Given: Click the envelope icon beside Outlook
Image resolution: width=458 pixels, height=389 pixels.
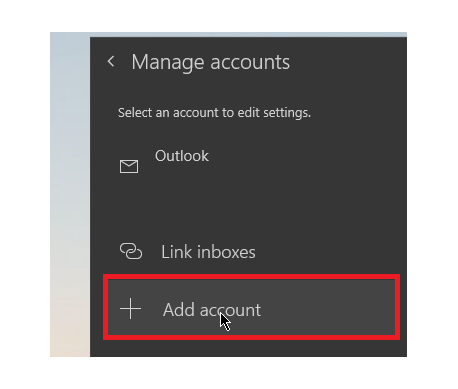Looking at the screenshot, I should (x=129, y=166).
